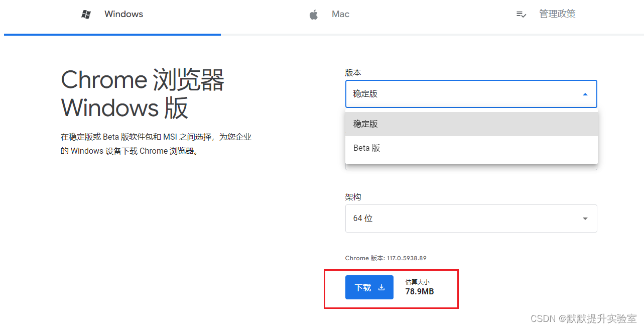Click the 架构 field label

pyautogui.click(x=353, y=197)
